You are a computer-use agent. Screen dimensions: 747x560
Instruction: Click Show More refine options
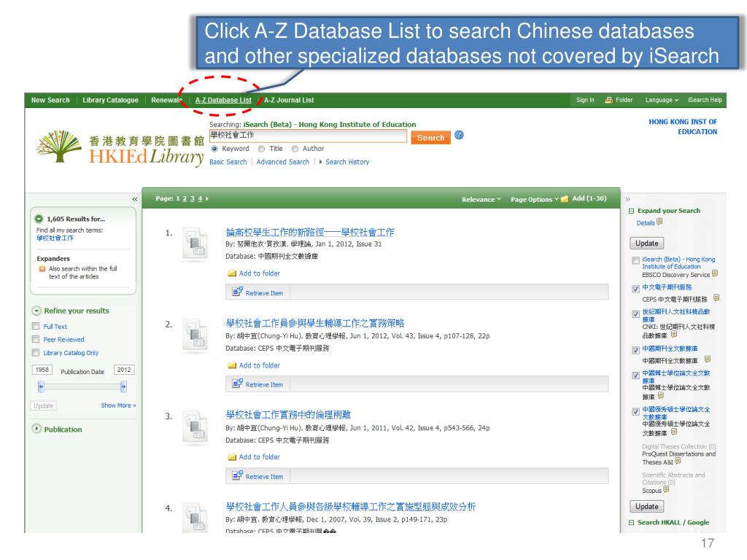[x=119, y=405]
